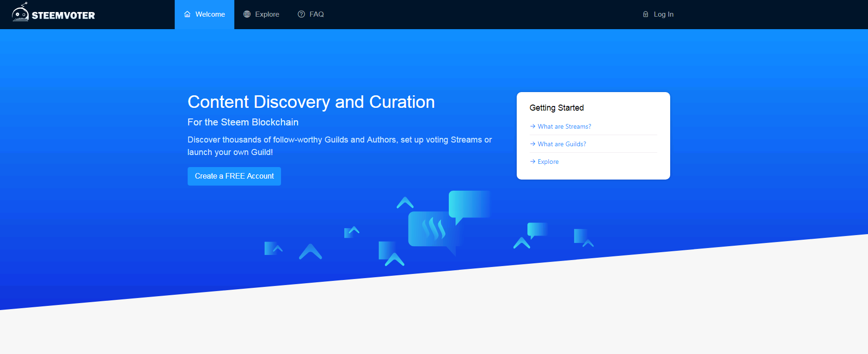Follow the Explore link in Getting Started

pos(548,161)
